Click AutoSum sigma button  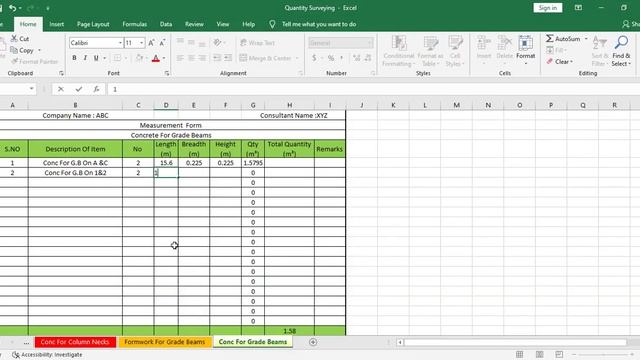tap(563, 38)
